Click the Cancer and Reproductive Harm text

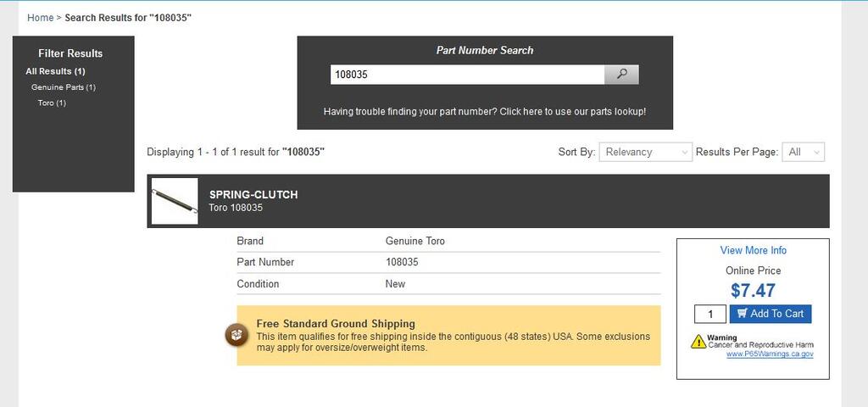761,344
